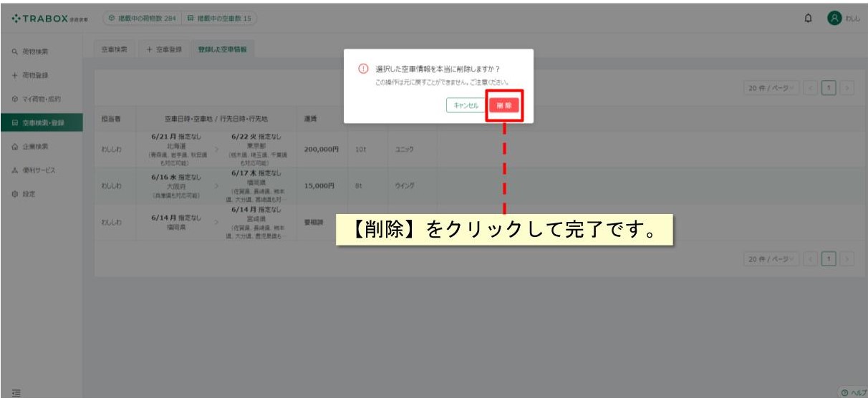Viewport: 868px width, 398px height.
Task: Select the 登録した空車情報 tab
Action: (223, 49)
